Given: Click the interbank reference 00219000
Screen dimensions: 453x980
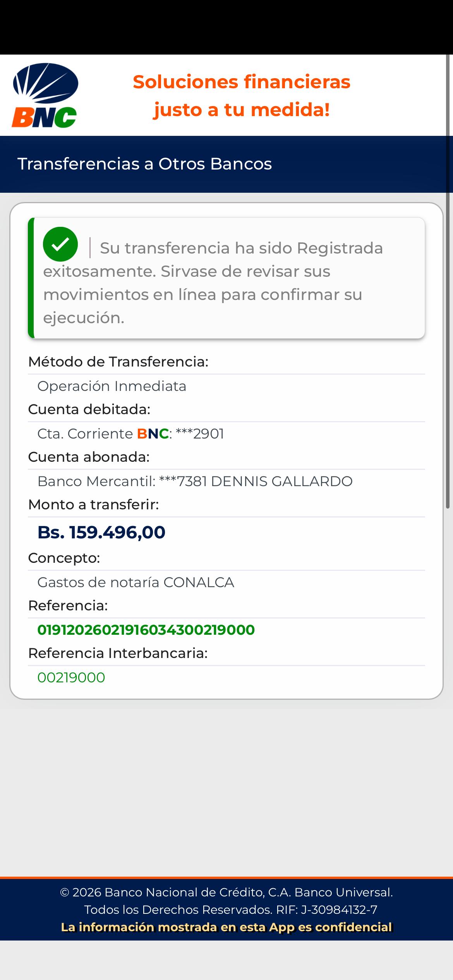Looking at the screenshot, I should pyautogui.click(x=71, y=678).
